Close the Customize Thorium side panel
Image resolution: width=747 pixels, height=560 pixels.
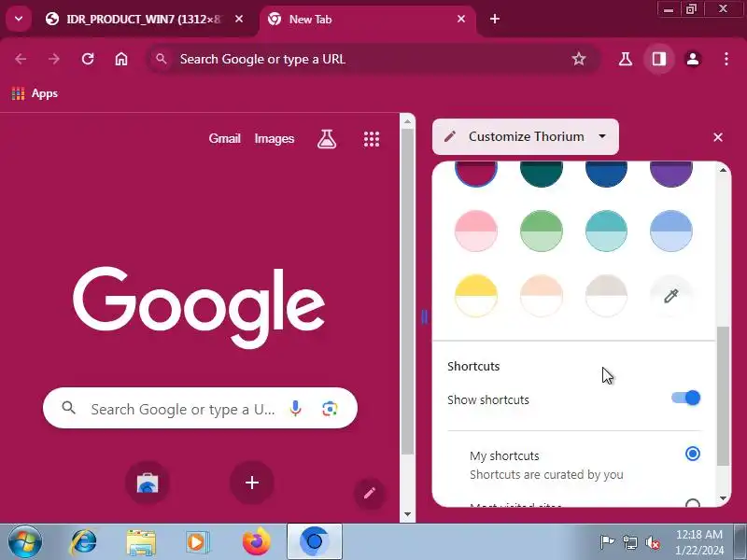coord(718,137)
